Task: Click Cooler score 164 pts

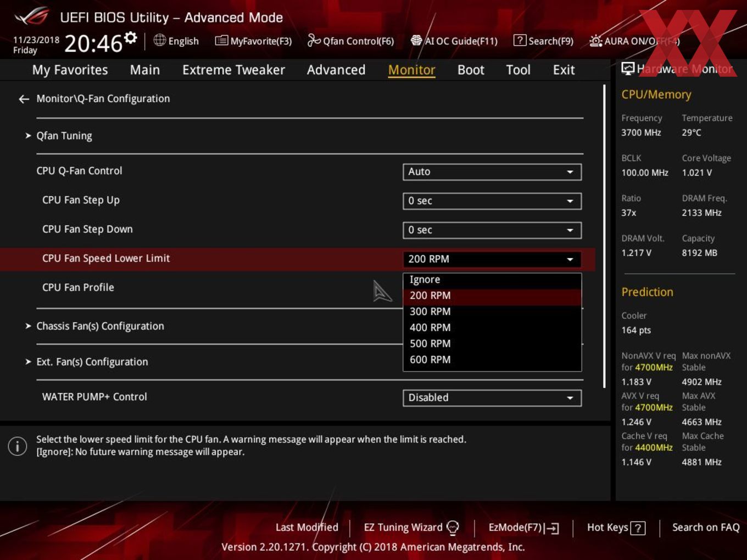Action: [x=636, y=331]
